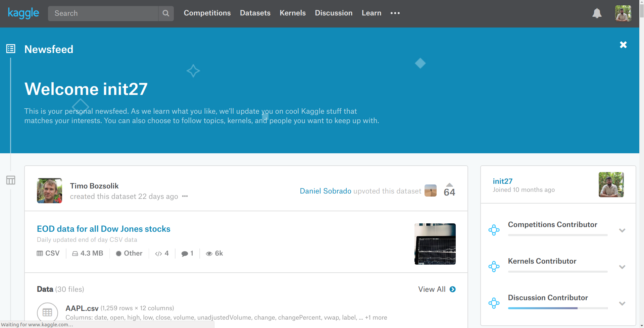The image size is (644, 328).
Task: Open the more options ellipsis in navbar
Action: pyautogui.click(x=395, y=13)
